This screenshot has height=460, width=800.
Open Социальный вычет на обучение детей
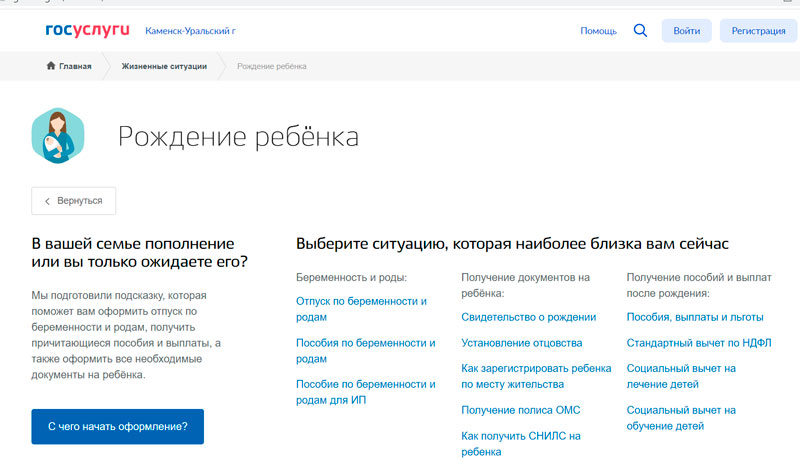click(x=680, y=418)
